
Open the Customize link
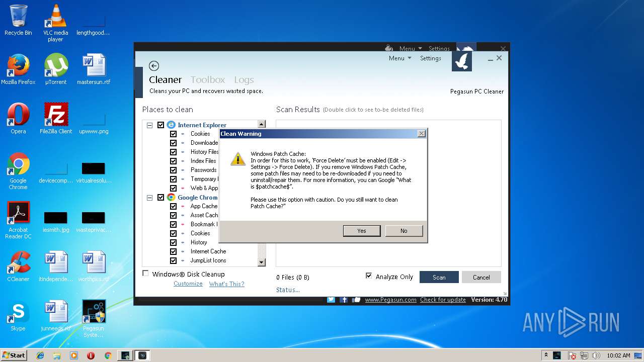click(188, 284)
